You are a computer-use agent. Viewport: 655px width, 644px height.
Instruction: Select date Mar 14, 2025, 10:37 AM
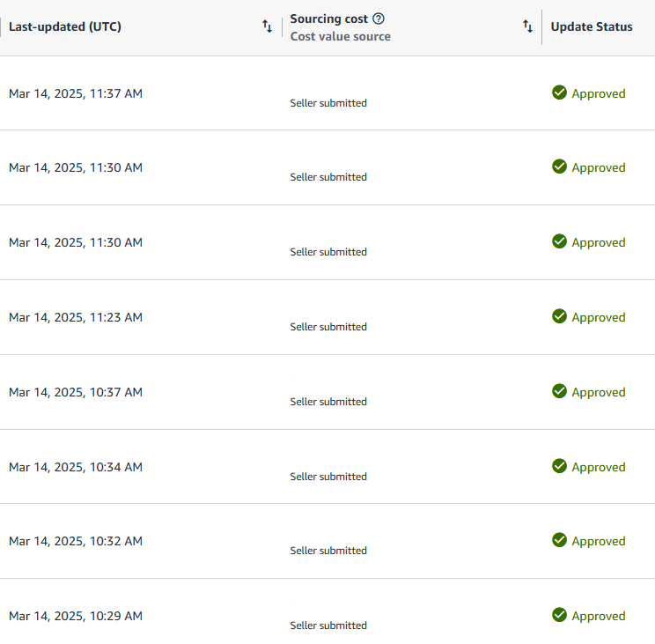click(x=76, y=392)
